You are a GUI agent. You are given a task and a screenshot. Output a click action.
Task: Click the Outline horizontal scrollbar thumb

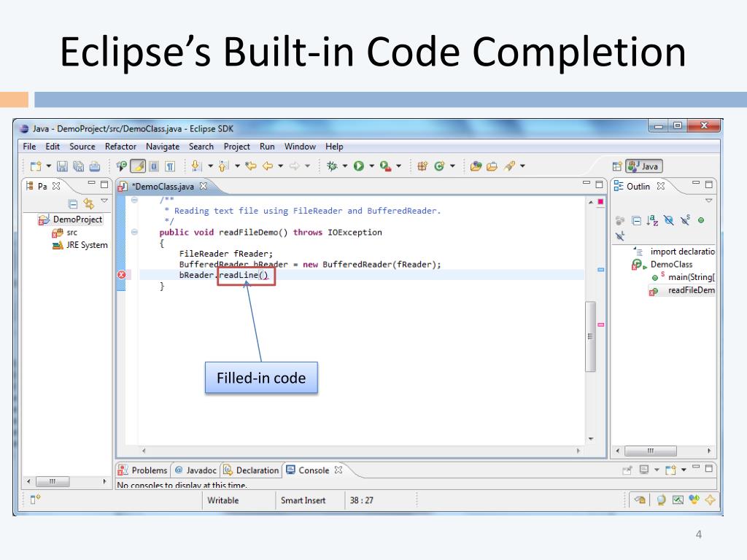point(650,451)
